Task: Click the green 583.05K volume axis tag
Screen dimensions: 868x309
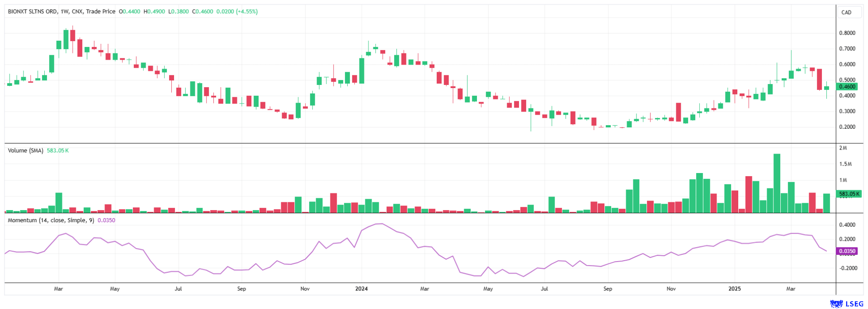Action: (x=849, y=194)
